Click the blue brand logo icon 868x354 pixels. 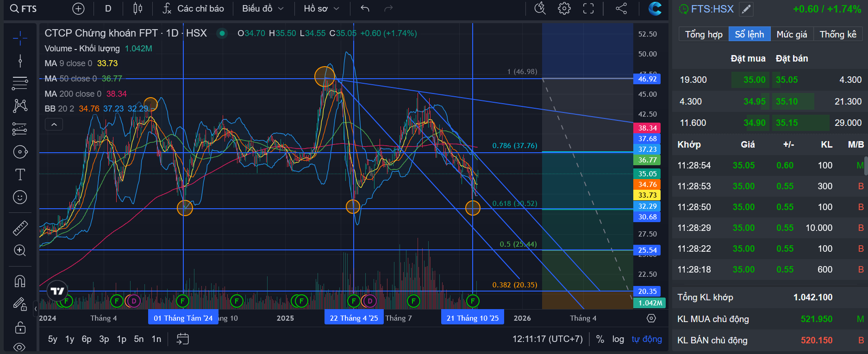[x=655, y=9]
